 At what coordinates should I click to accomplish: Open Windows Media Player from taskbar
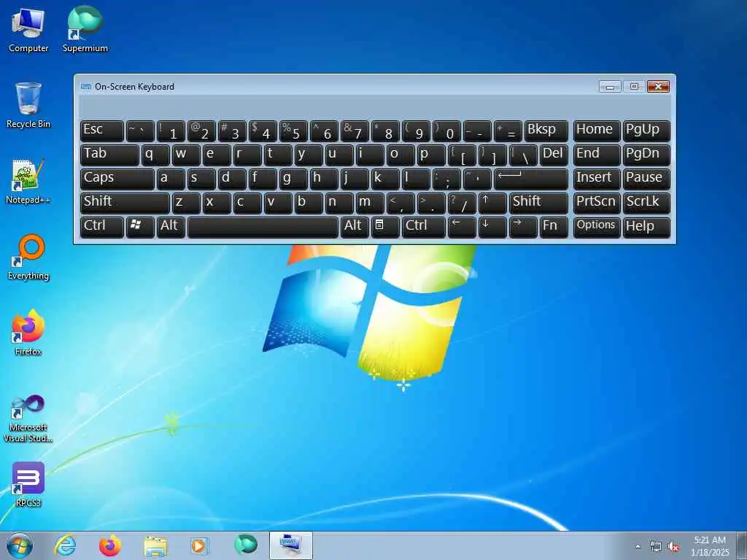coord(199,545)
